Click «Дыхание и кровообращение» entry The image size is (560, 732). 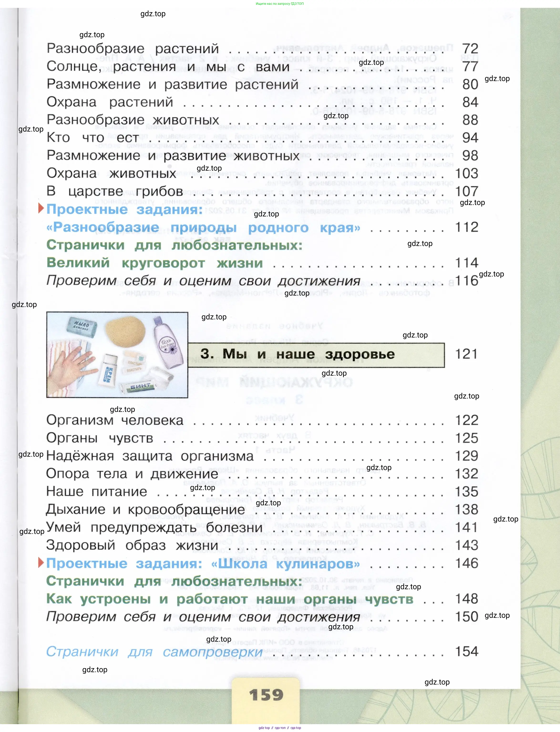(145, 509)
